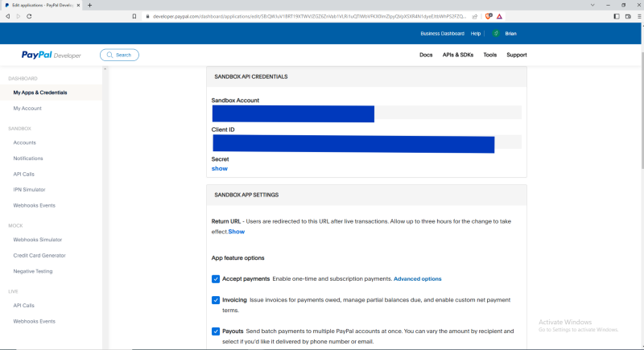
Task: Open a new tab with plus icon
Action: tap(89, 6)
